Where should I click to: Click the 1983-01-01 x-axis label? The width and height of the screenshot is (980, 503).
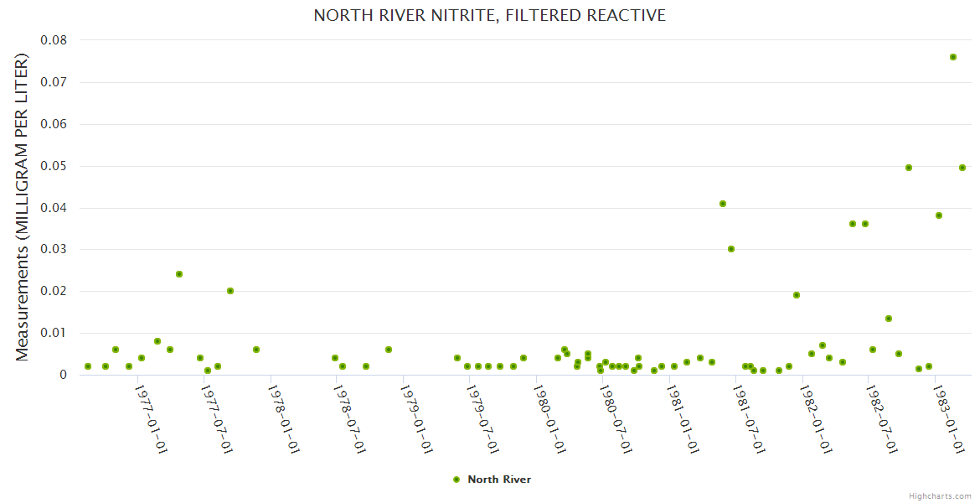coord(948,419)
